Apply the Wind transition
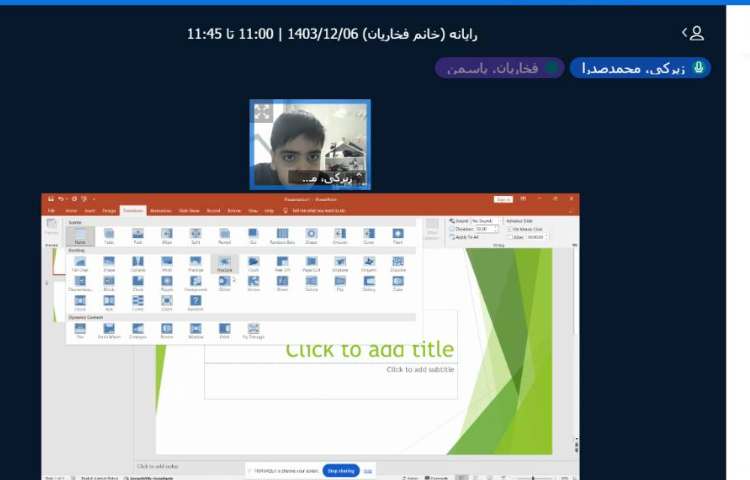Screen dimensions: 750x480 click(x=167, y=263)
